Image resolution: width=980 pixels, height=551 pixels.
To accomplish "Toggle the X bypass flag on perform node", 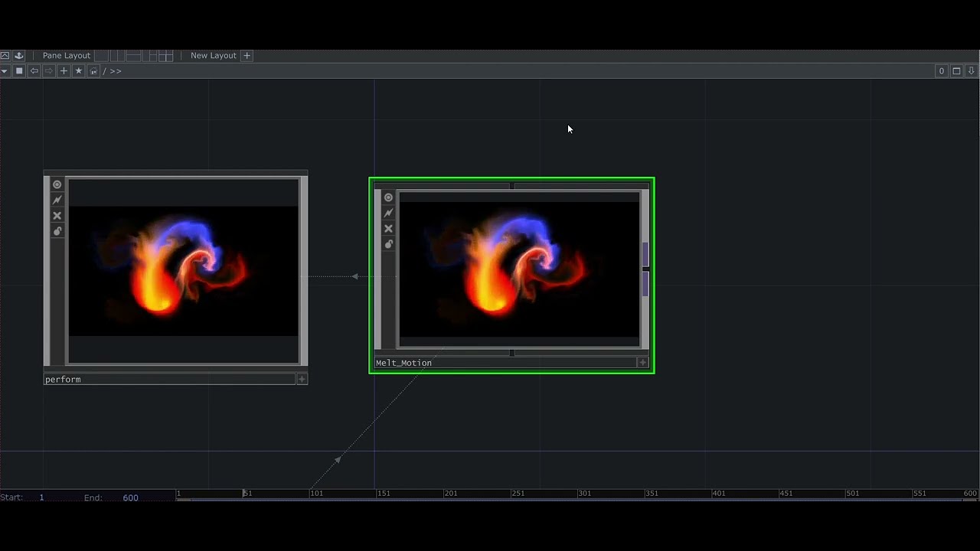I will point(57,216).
